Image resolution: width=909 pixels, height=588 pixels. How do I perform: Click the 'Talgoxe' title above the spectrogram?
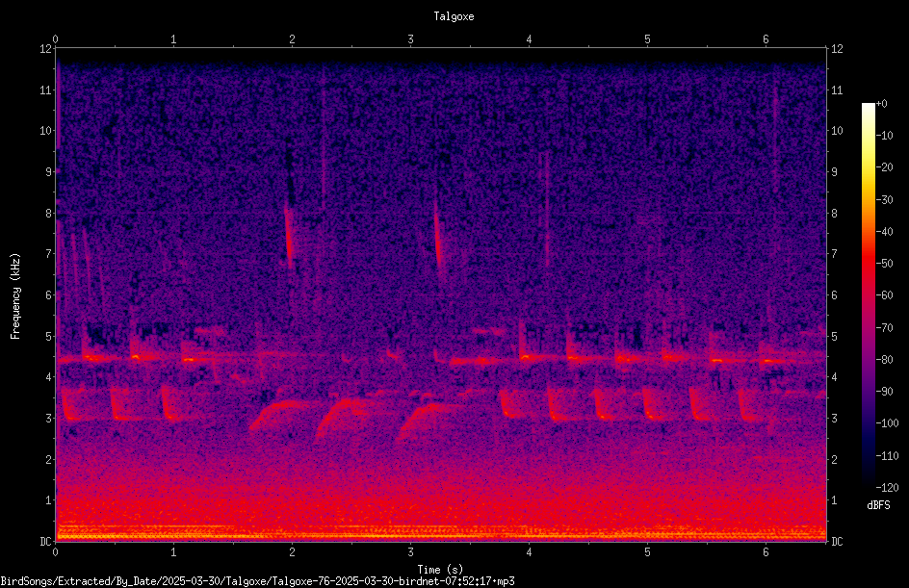tap(454, 16)
